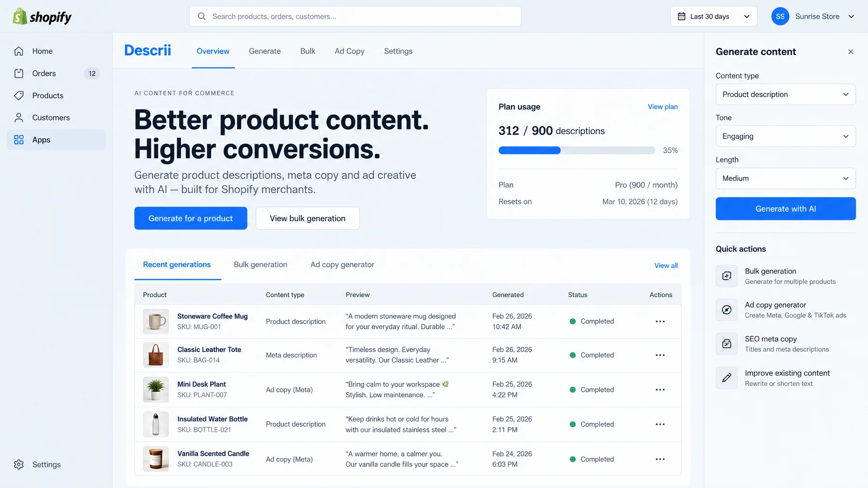Click the Bulk generation quick action icon
This screenshot has width=868, height=488.
pos(727,276)
